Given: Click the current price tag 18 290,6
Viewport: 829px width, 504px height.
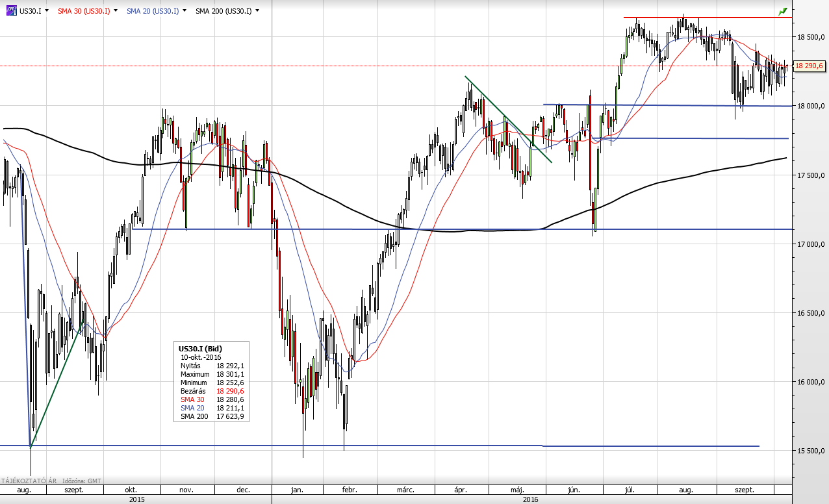Looking at the screenshot, I should pos(809,66).
